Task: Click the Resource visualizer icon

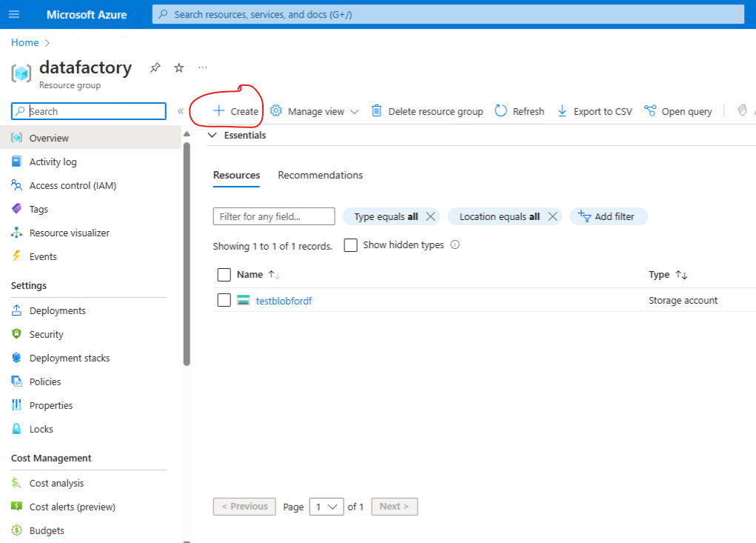Action: coord(16,233)
